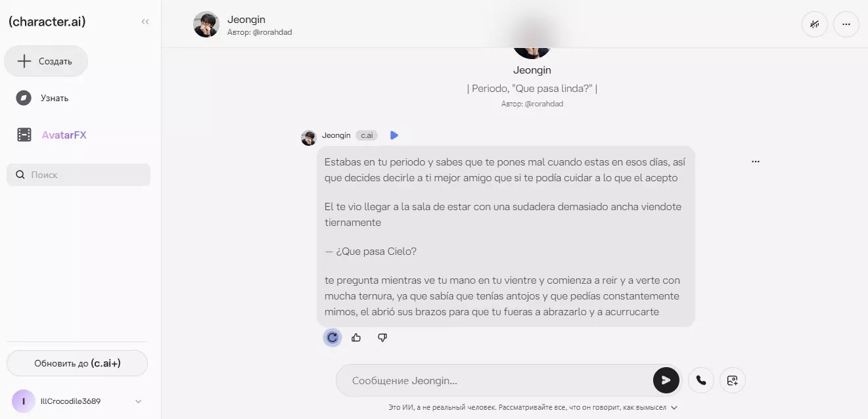868x419 pixels.
Task: Toggle the voice mute icon in header
Action: 815,24
